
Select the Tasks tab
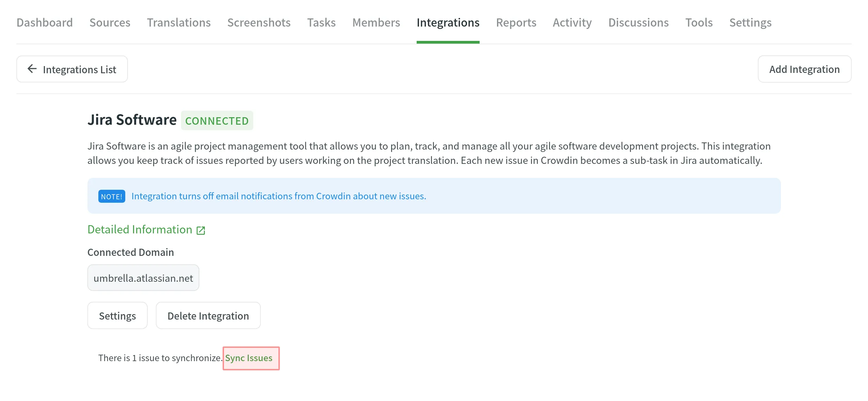coord(321,22)
